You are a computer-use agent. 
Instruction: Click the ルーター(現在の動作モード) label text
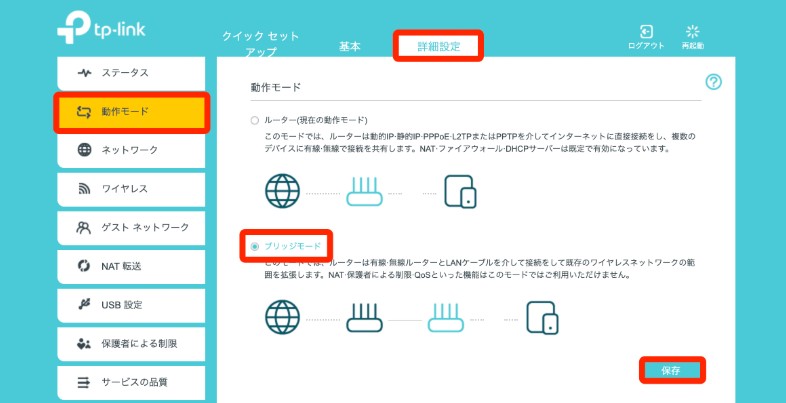316,120
